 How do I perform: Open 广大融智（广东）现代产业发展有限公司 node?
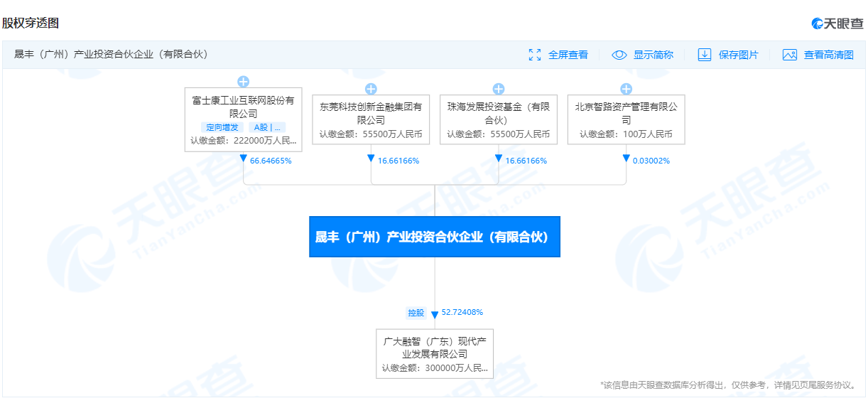[x=435, y=353]
